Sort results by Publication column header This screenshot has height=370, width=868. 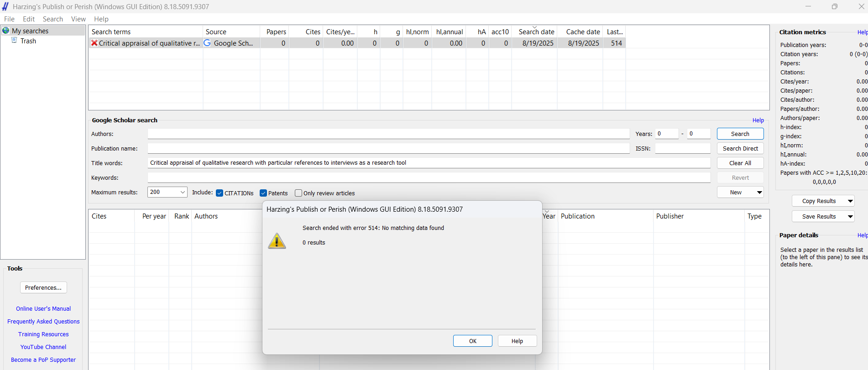(606, 216)
